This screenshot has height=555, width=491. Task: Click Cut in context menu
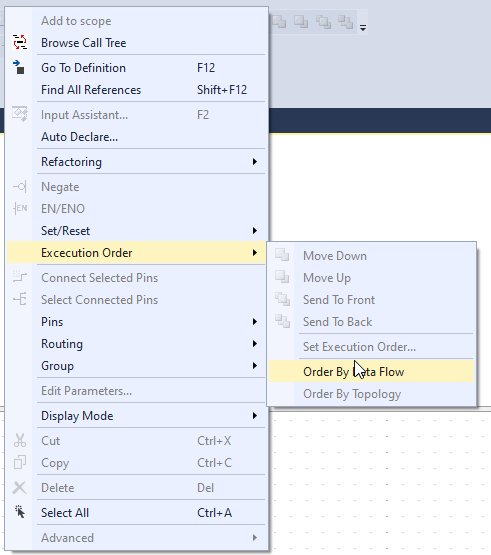pos(136,441)
